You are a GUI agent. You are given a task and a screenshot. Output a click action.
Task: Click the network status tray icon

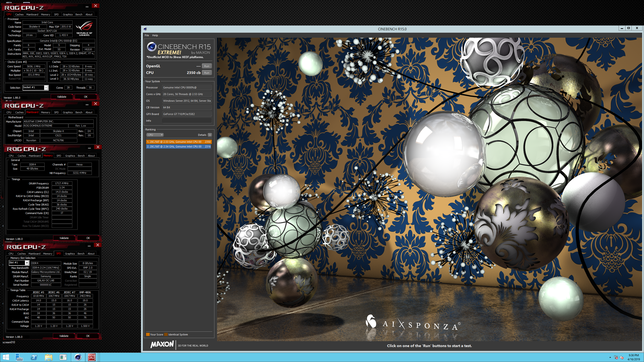(x=616, y=357)
